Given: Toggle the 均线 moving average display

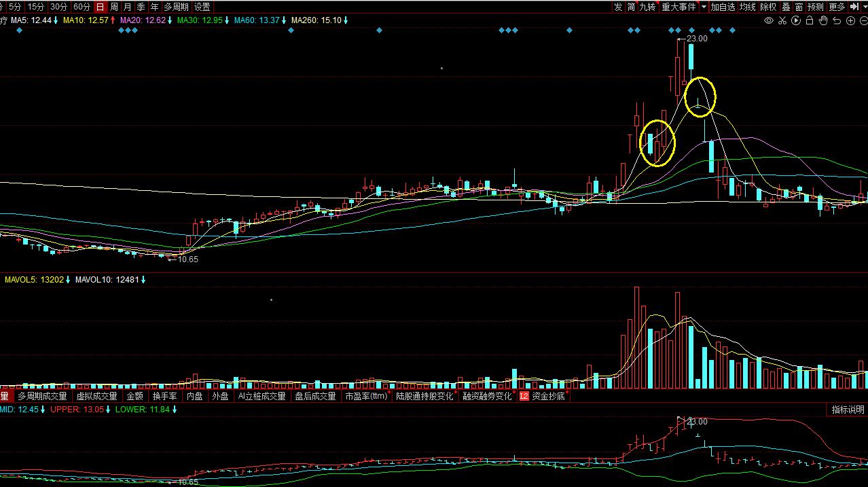Looking at the screenshot, I should (x=748, y=7).
